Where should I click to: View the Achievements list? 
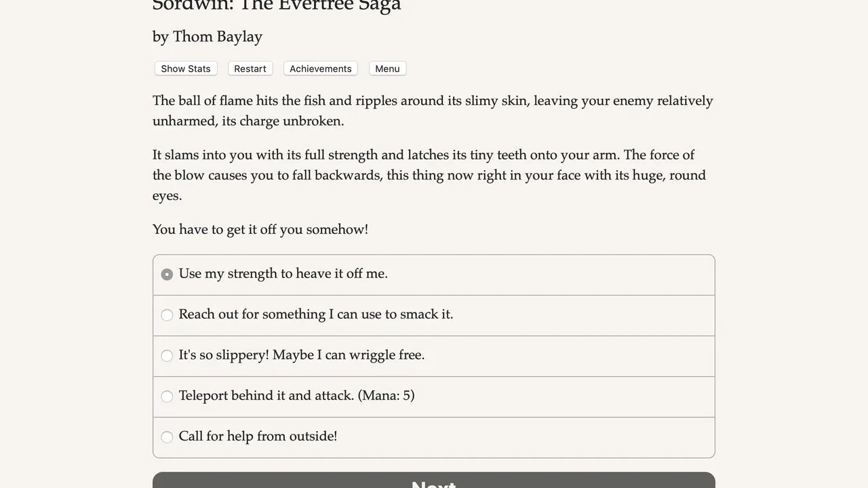click(x=320, y=68)
